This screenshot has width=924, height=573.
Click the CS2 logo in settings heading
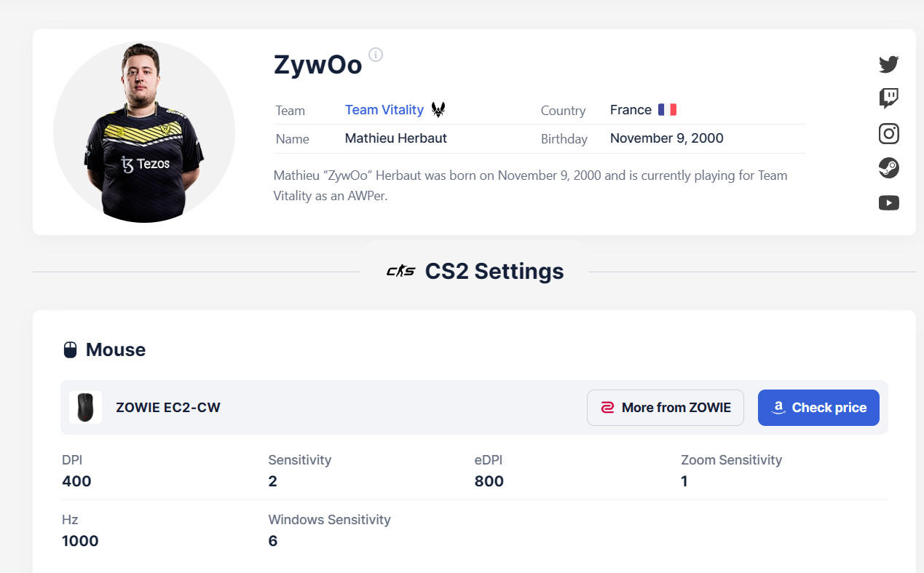(400, 272)
